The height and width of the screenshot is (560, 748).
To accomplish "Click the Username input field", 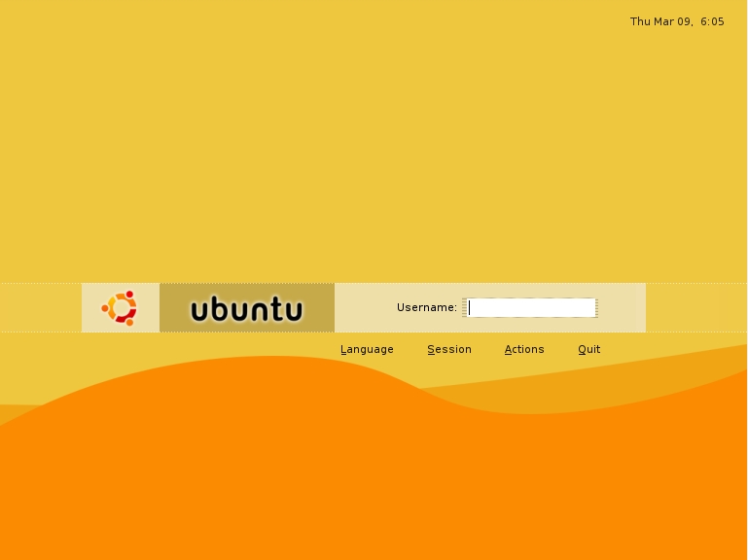I will tap(530, 307).
